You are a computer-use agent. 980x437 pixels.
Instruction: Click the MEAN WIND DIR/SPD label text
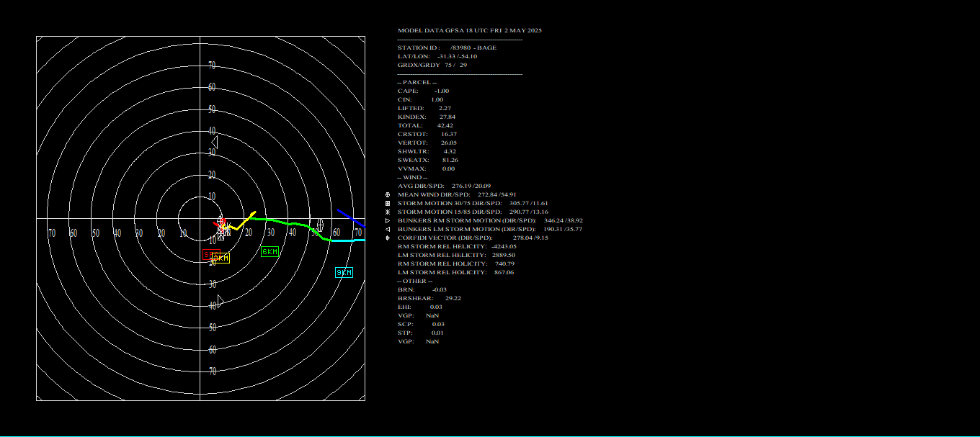(x=434, y=194)
